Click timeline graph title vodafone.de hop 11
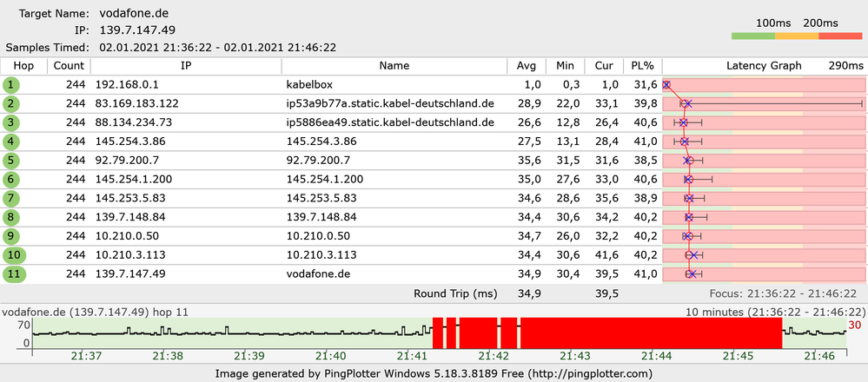Screen dimensions: 868x382 (x=96, y=312)
